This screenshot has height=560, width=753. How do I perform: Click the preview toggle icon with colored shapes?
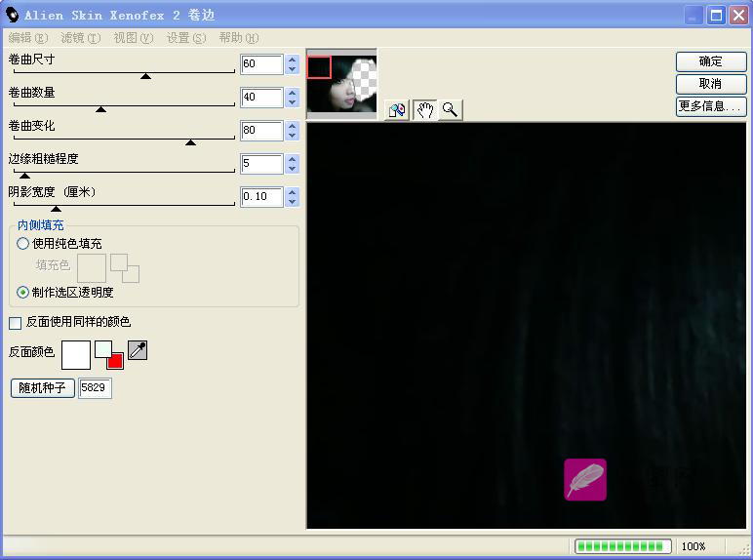(397, 110)
